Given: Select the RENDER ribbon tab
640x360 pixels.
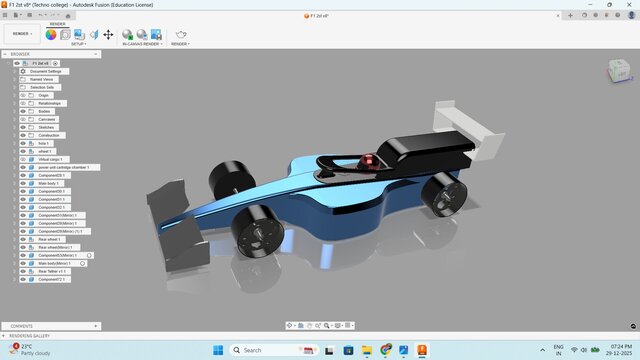Looking at the screenshot, I should (x=58, y=24).
